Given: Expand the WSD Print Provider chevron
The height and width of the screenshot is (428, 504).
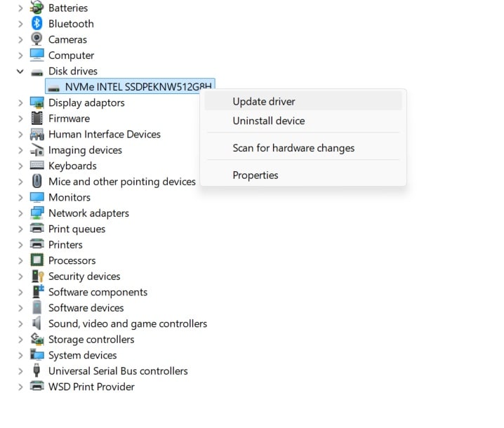Looking at the screenshot, I should click(x=20, y=387).
